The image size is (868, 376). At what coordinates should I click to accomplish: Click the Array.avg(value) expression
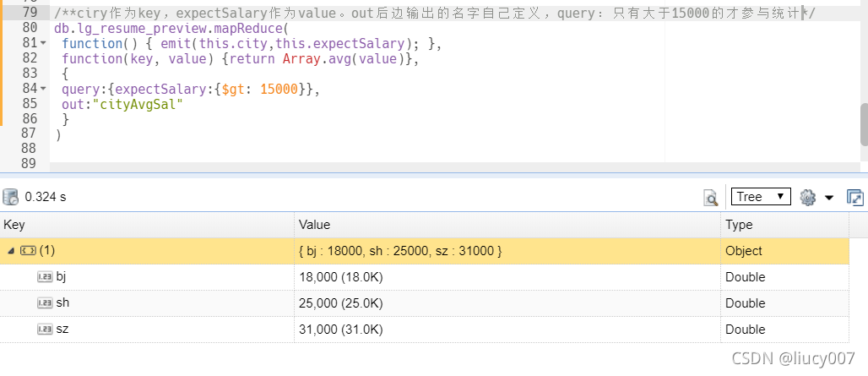[x=344, y=58]
